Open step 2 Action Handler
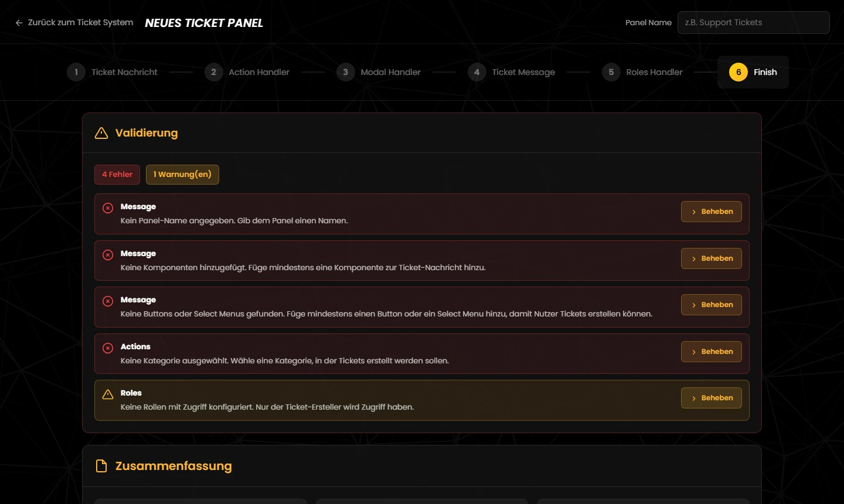The height and width of the screenshot is (504, 844). (x=247, y=72)
